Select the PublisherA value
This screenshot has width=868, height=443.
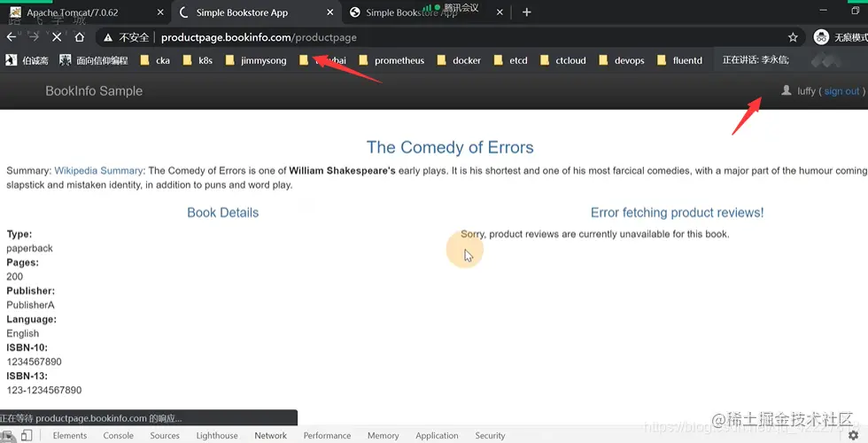tap(30, 305)
